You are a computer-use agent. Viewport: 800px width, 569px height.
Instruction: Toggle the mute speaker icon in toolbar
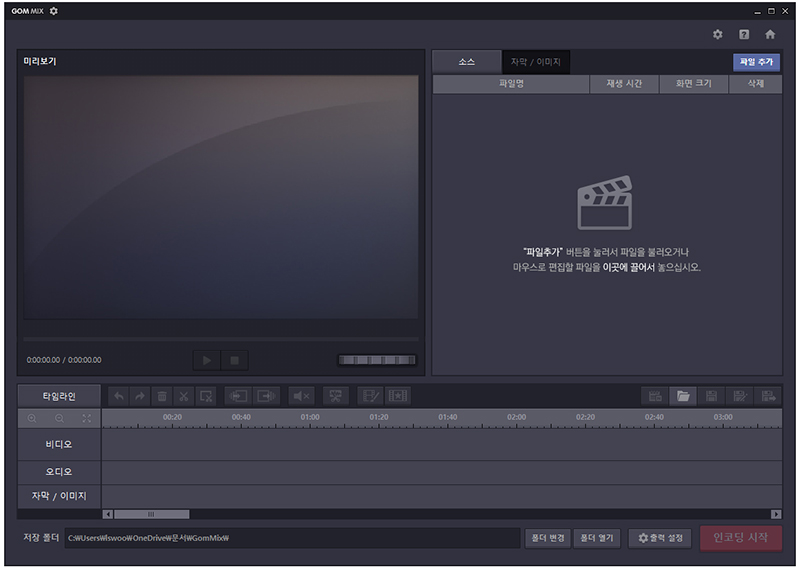click(301, 396)
